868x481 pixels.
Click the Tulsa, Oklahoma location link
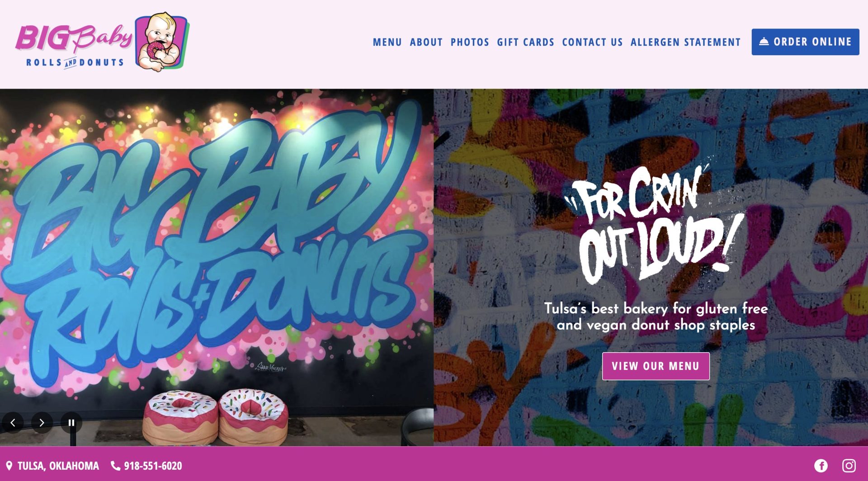(58, 466)
